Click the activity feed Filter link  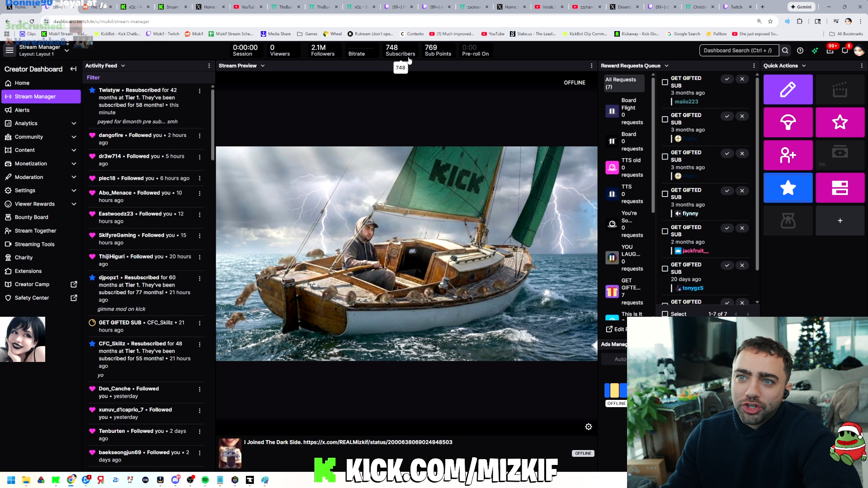pos(93,77)
